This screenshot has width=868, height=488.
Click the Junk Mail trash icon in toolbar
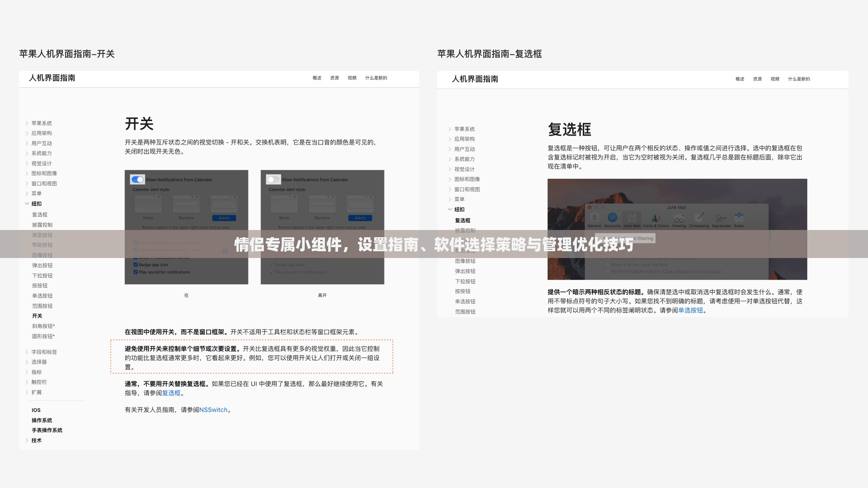pos(632,218)
